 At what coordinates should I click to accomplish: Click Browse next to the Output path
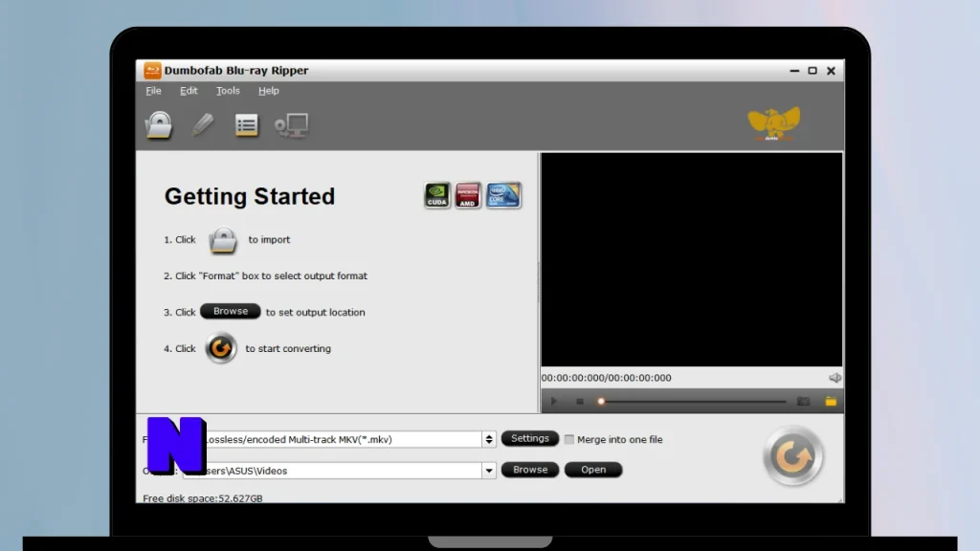coord(530,470)
